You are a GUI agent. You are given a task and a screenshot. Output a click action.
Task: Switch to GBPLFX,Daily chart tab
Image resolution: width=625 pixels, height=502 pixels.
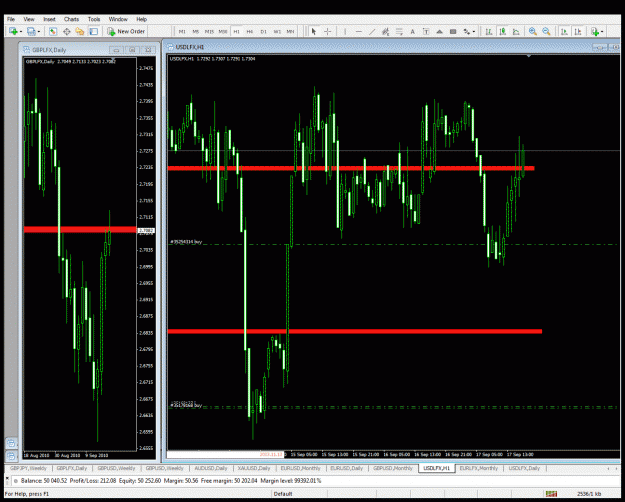click(x=72, y=468)
